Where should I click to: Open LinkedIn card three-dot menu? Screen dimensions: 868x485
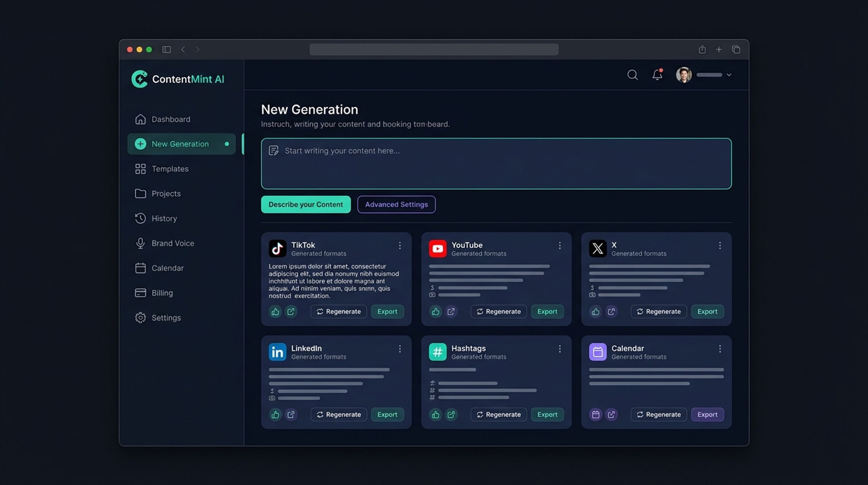(400, 349)
